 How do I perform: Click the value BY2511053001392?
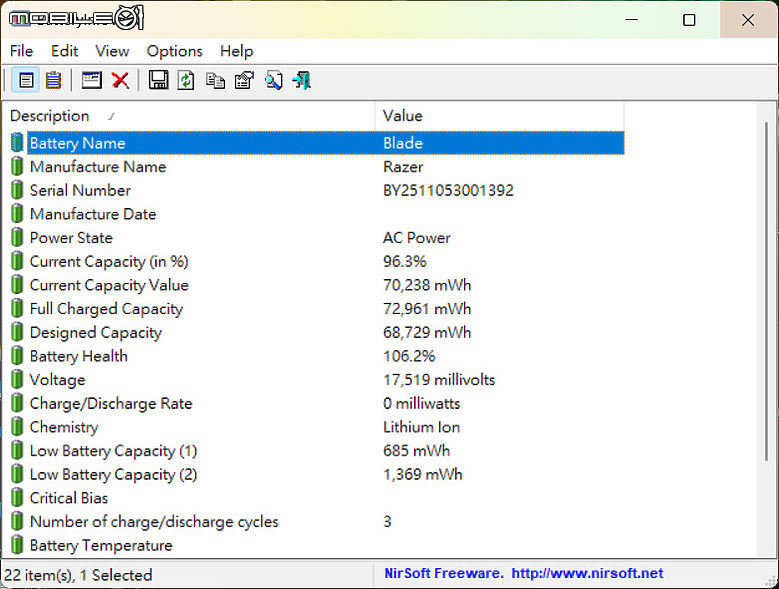point(448,190)
